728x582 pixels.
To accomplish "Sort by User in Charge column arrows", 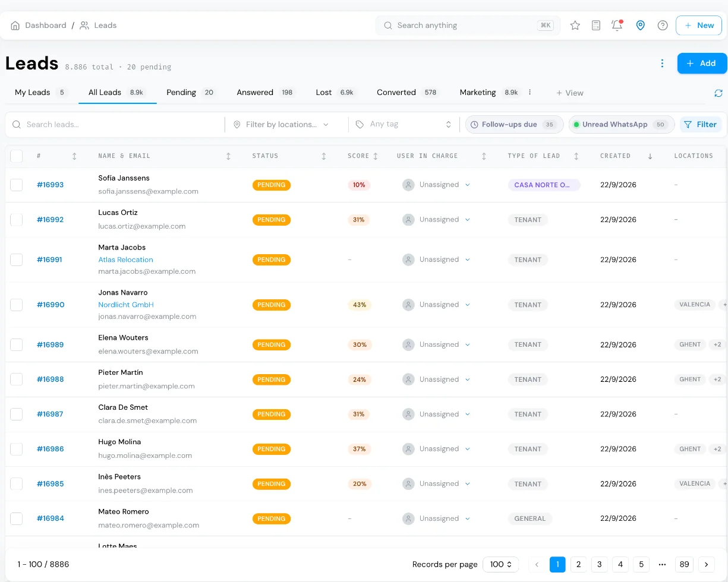I will tap(484, 156).
